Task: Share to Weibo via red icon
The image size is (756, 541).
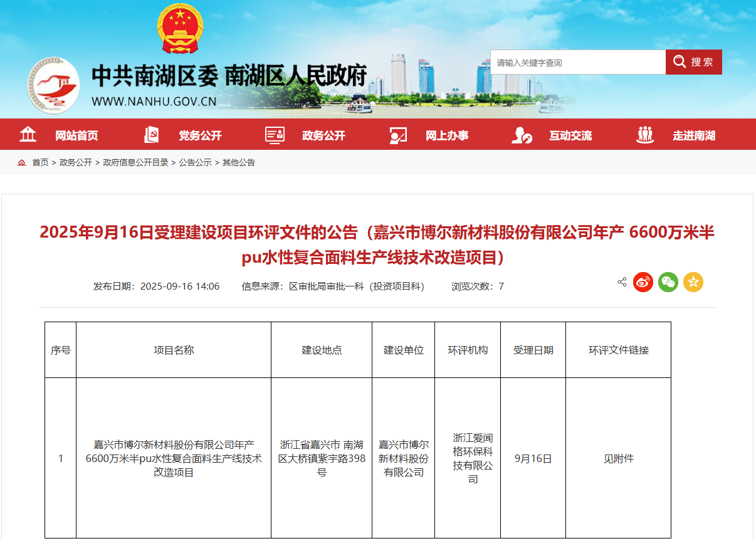Action: coord(643,282)
